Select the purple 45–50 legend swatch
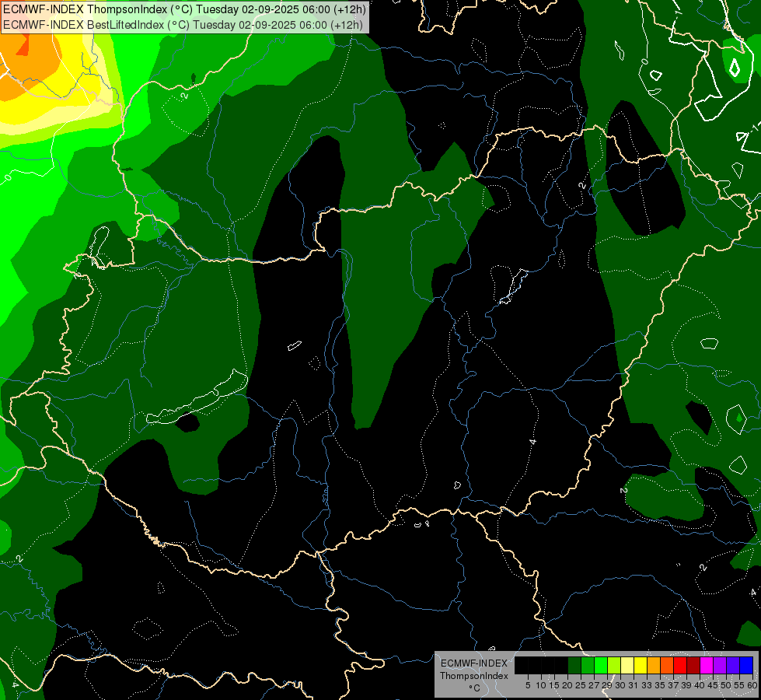Image resolution: width=761 pixels, height=700 pixels. click(x=720, y=665)
